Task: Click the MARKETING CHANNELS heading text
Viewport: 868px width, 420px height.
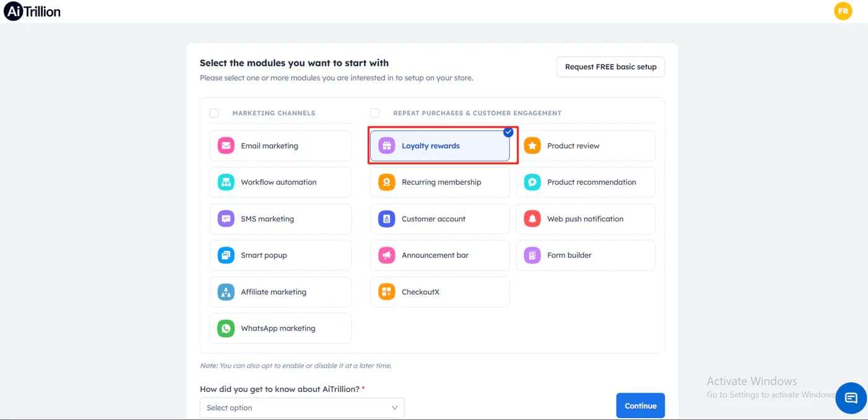Action: click(273, 113)
